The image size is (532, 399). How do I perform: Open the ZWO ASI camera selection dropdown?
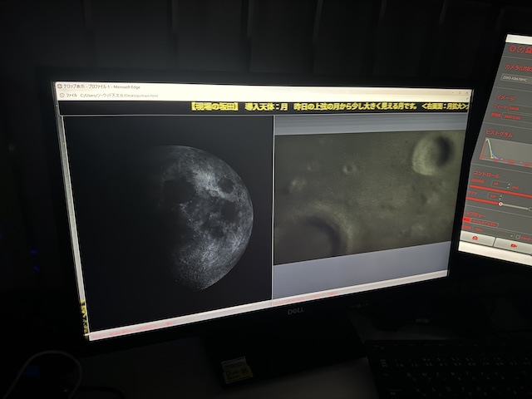tap(517, 80)
